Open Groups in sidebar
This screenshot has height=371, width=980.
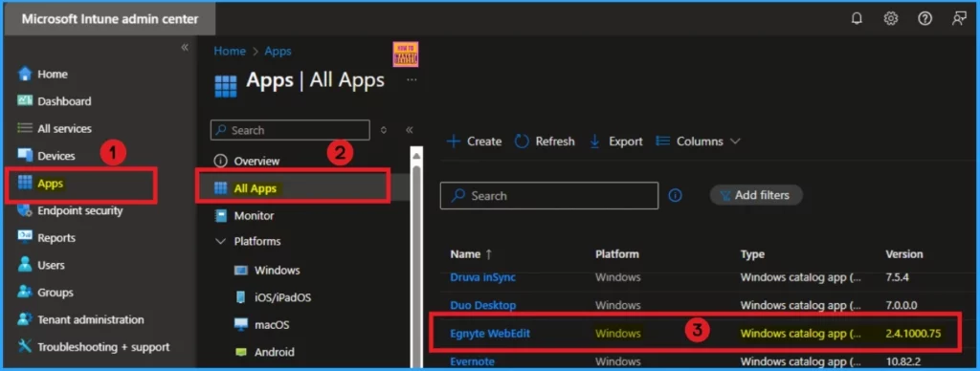pos(55,293)
